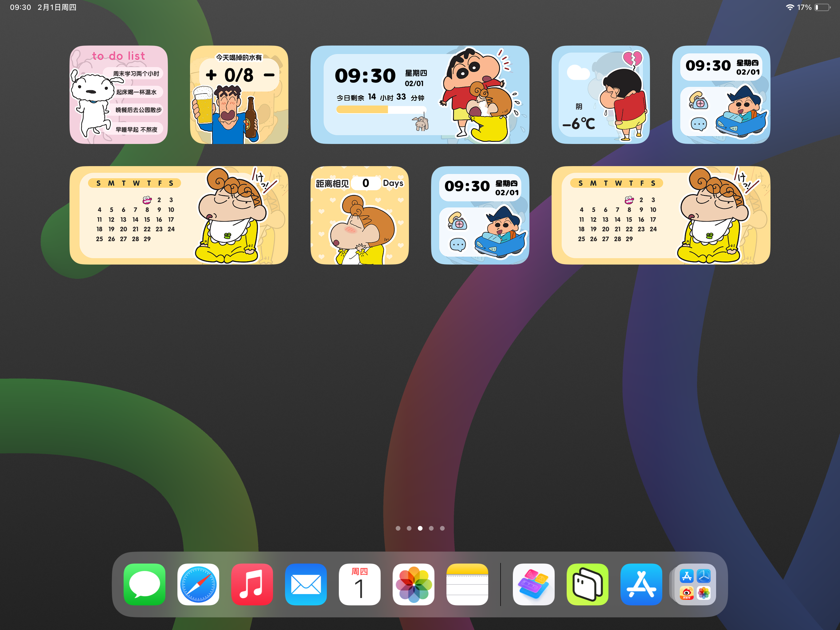Tap the Weibo mini icon in App Library
Screen dimensions: 840x630
tap(687, 593)
